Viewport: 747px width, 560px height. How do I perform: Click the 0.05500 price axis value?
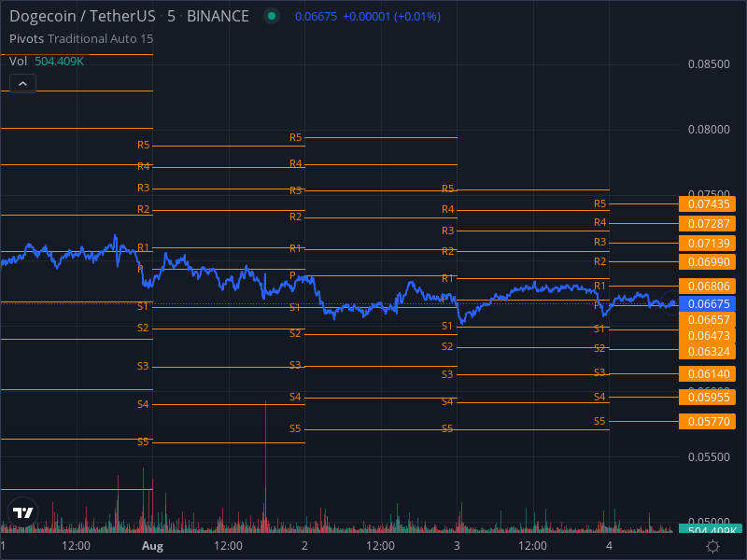tap(709, 457)
